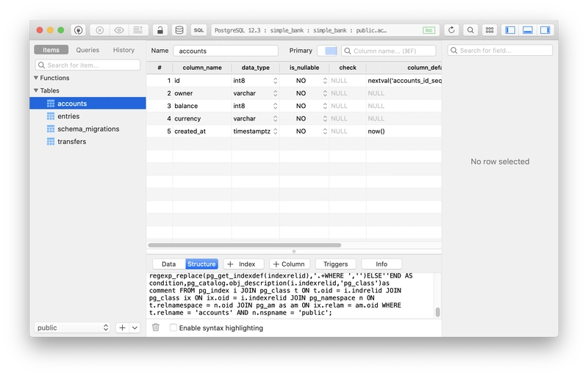Switch to the History tab

click(123, 50)
